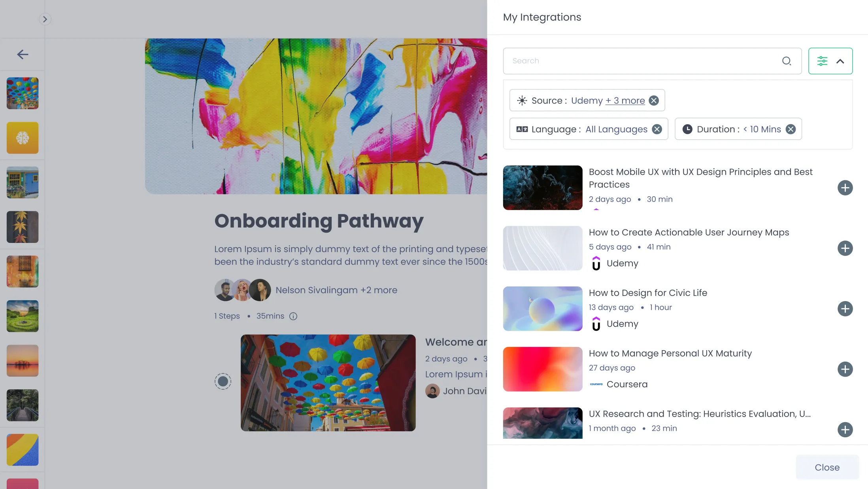Open the '+ 3 more' sources link
The height and width of the screenshot is (489, 868).
click(625, 100)
